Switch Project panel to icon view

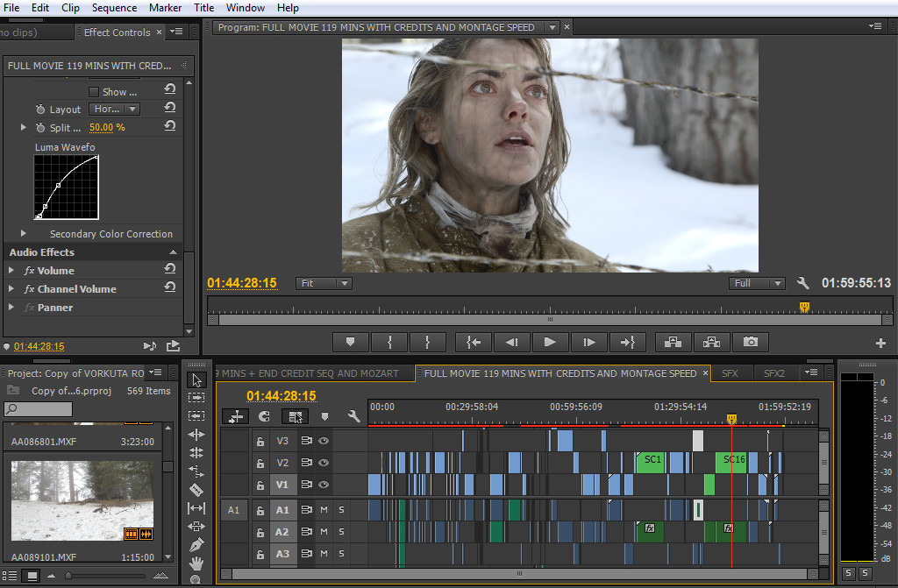click(x=32, y=576)
